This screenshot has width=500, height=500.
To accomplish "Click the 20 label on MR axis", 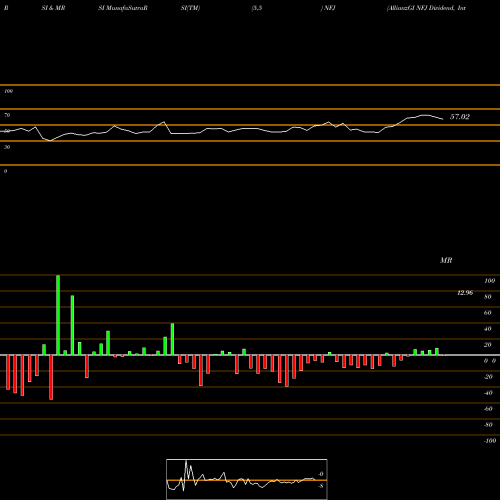I will click(488, 345).
